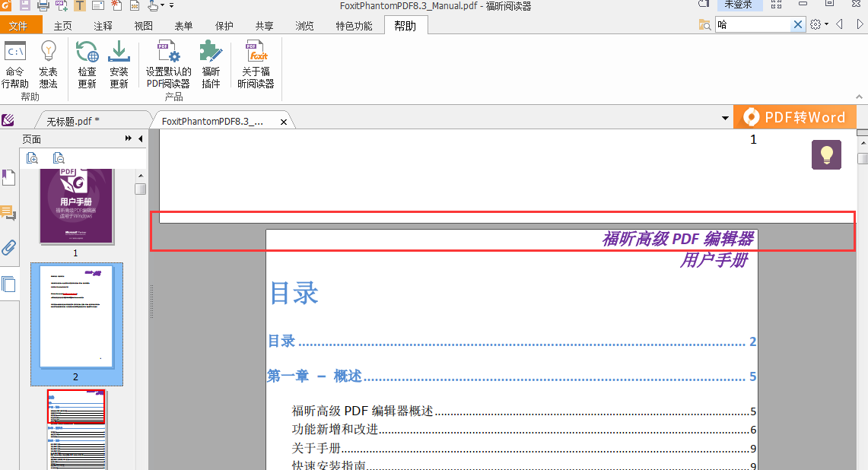Open 命令行帮助 command line help
The height and width of the screenshot is (470, 868).
click(15, 65)
